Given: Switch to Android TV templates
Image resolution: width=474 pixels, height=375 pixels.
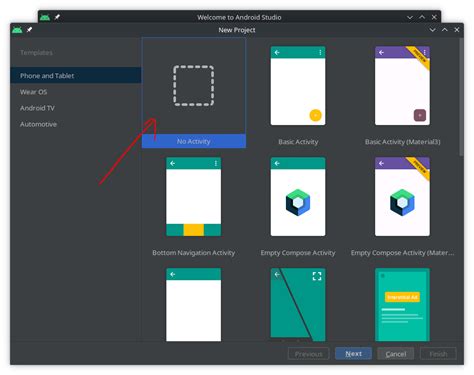Looking at the screenshot, I should click(76, 108).
